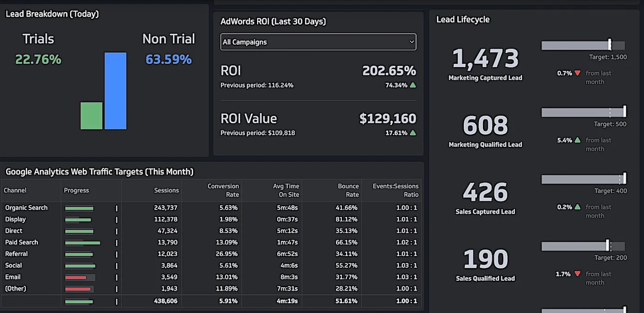Select the Paid Search channel row
The width and height of the screenshot is (644, 313).
click(211, 242)
